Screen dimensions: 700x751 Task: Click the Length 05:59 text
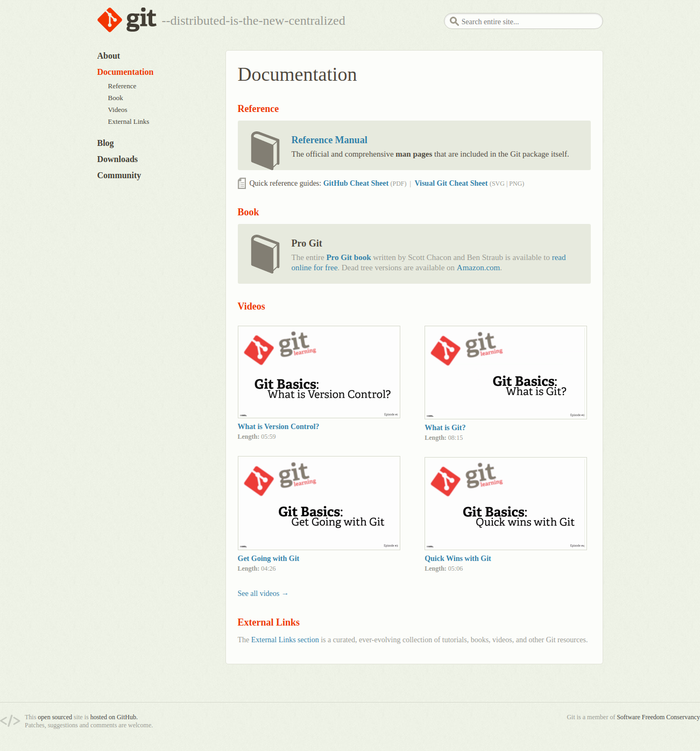pos(257,437)
